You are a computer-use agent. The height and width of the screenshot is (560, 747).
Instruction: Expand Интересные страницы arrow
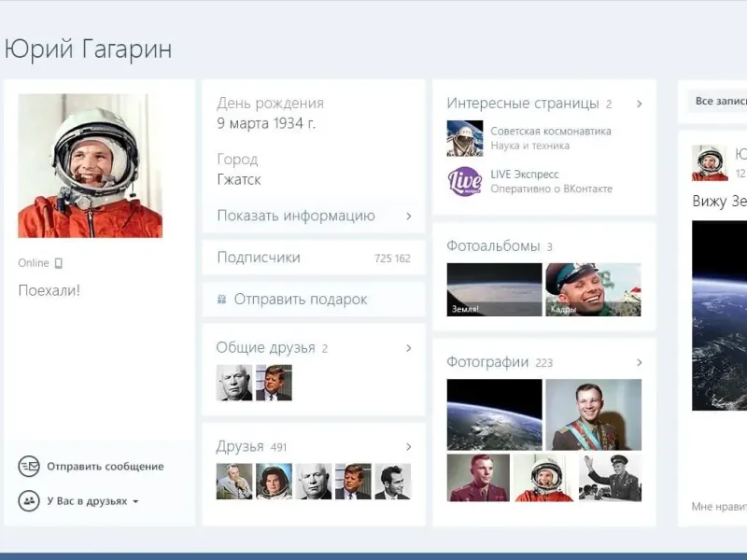[x=640, y=104]
